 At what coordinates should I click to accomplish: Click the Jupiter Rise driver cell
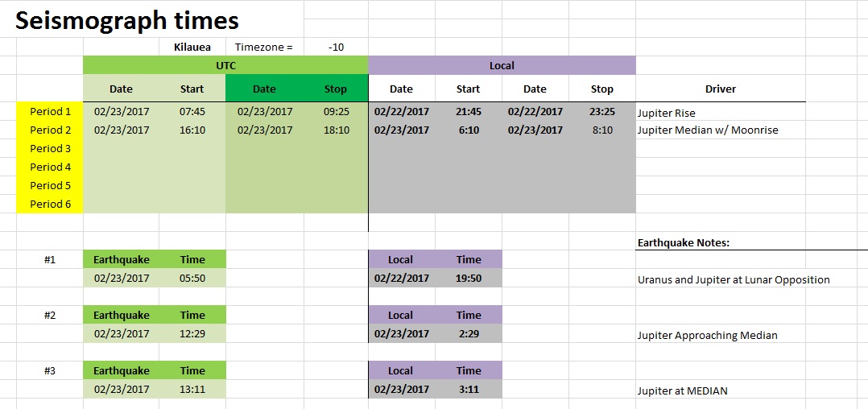[666, 113]
